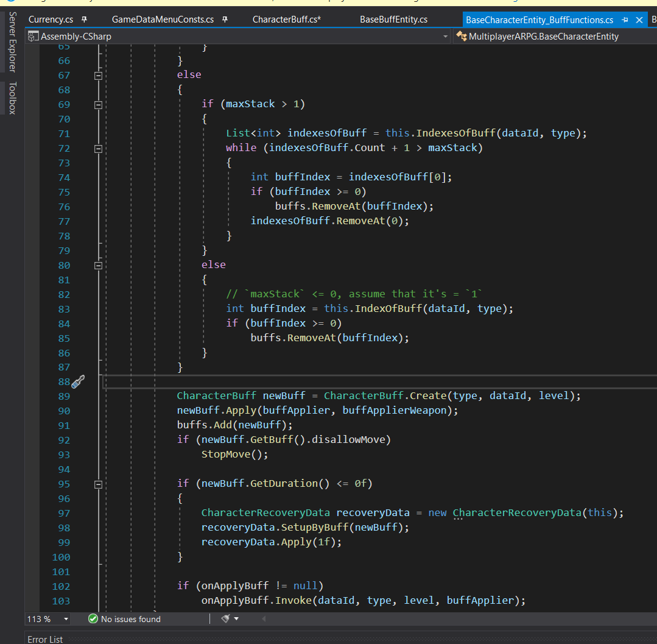Click List<int> type on line 71
Image resolution: width=657 pixels, height=644 pixels.
(253, 133)
